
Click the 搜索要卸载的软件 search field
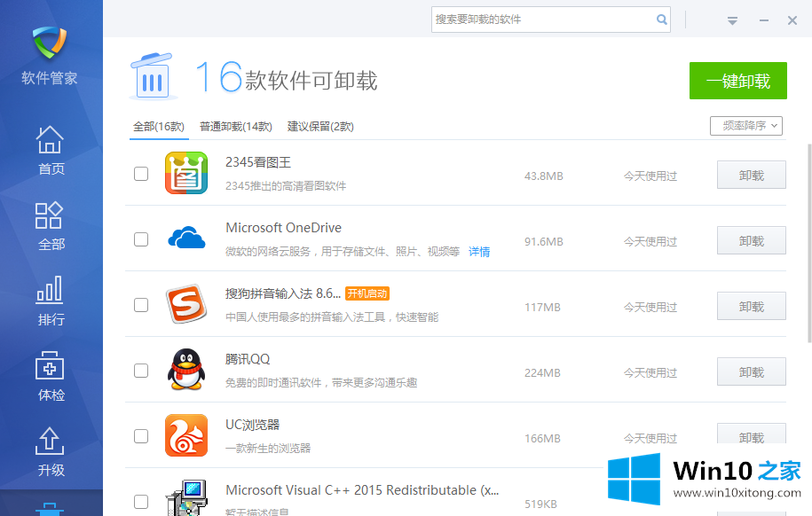551,20
